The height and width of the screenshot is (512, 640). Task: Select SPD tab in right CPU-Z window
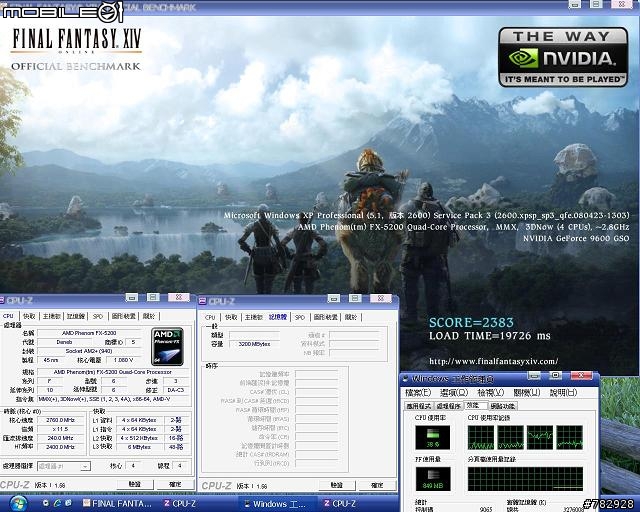[x=300, y=317]
